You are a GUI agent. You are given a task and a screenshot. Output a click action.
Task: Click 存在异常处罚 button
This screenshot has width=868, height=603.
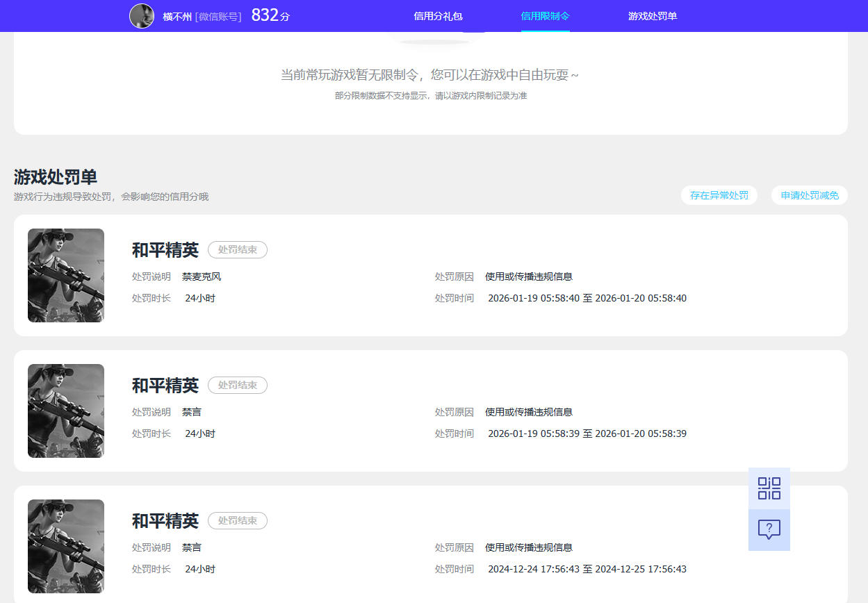(719, 195)
